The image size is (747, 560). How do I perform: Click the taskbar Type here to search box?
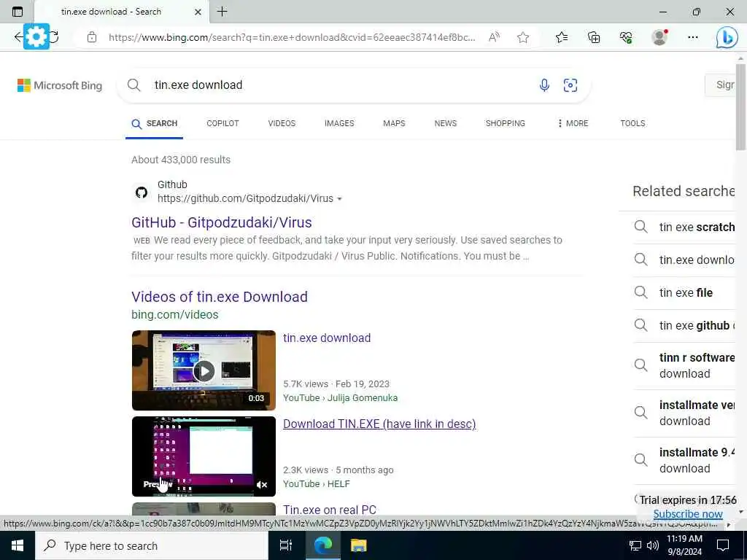pyautogui.click(x=152, y=545)
